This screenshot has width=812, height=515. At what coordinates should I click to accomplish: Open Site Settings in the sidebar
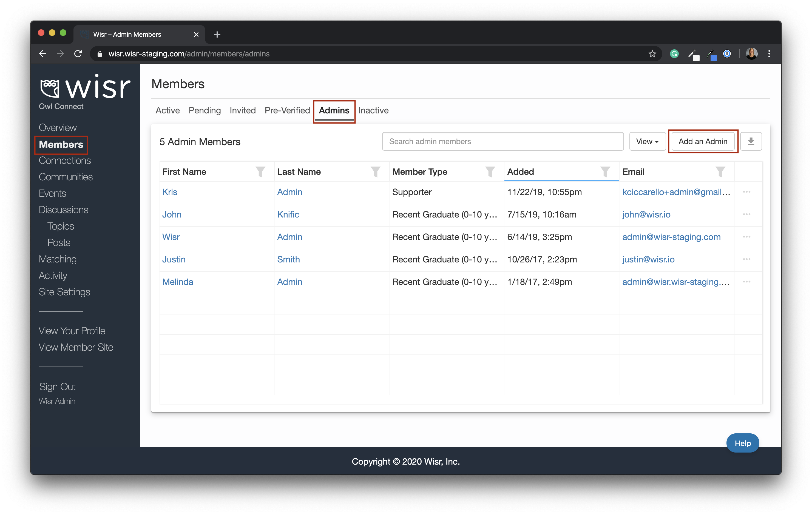tap(64, 292)
